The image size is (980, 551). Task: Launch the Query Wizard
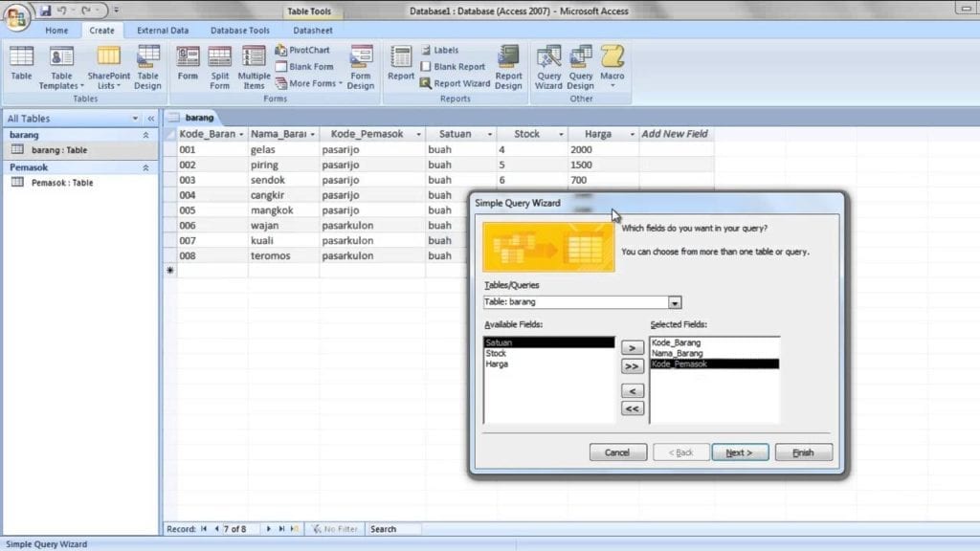pyautogui.click(x=548, y=68)
